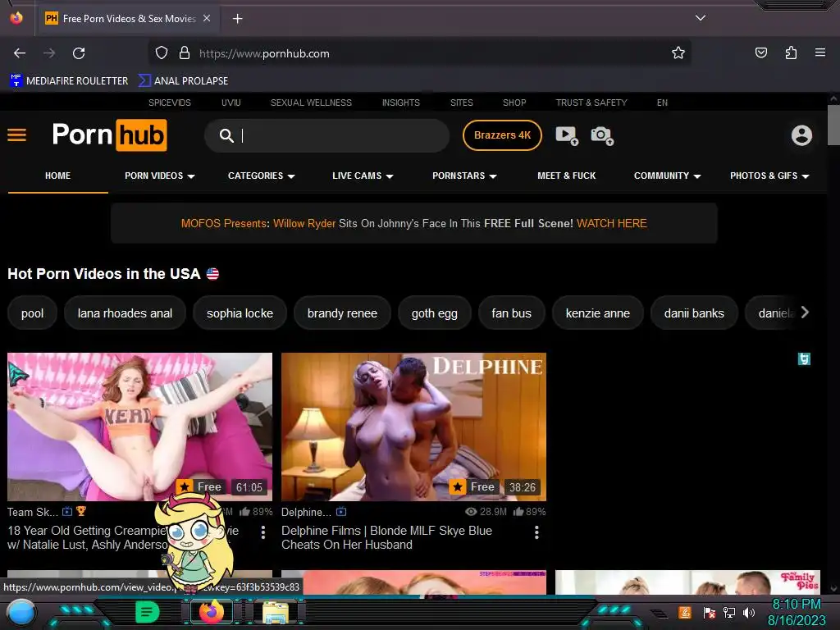This screenshot has height=630, width=840.
Task: Click the browser forward arrow
Action: 49,53
